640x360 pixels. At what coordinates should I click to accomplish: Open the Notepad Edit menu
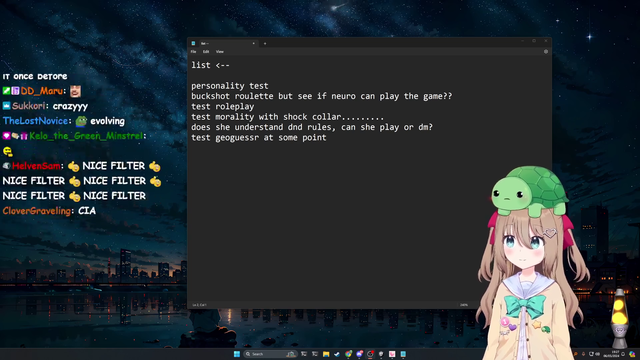coord(206,52)
